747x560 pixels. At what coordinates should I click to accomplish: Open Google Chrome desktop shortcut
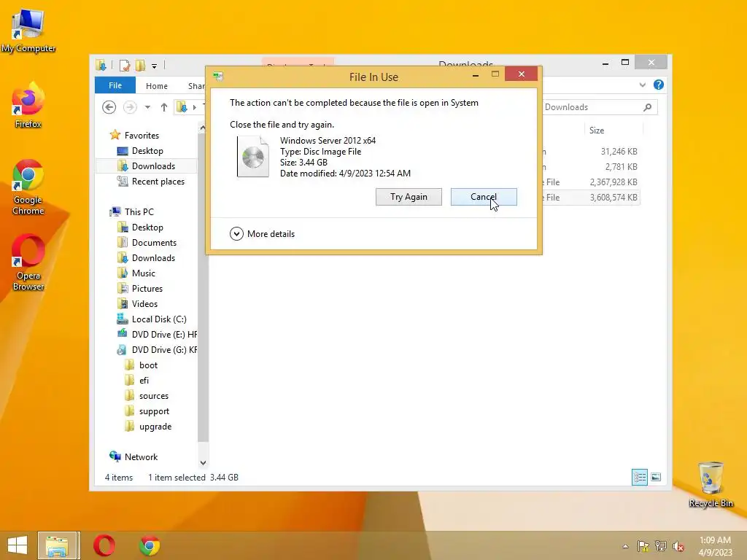pos(28,187)
